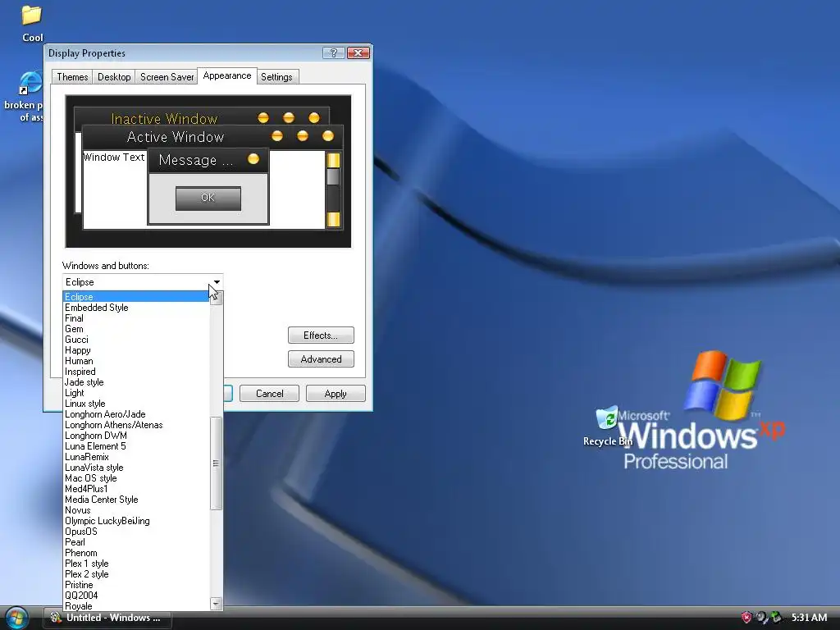This screenshot has width=840, height=630.
Task: Select Embedded Style in the list
Action: pos(135,308)
